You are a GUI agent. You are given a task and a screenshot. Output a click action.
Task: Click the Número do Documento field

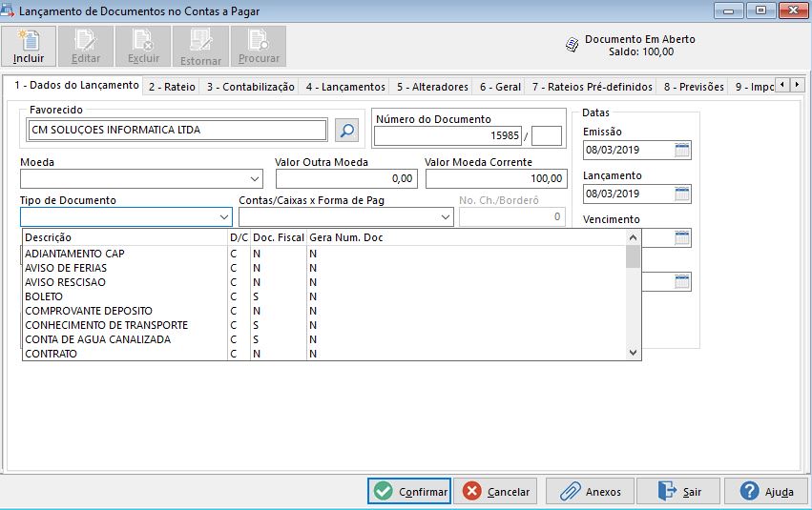click(448, 136)
